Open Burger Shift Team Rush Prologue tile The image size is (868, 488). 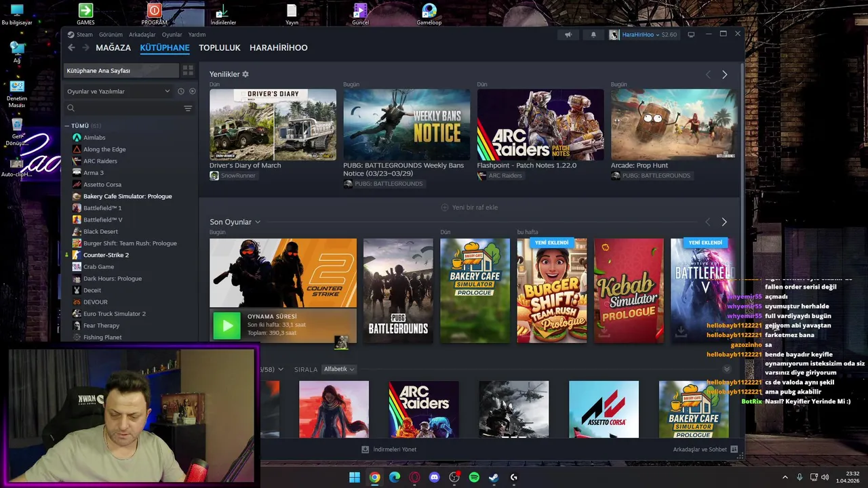[552, 290]
